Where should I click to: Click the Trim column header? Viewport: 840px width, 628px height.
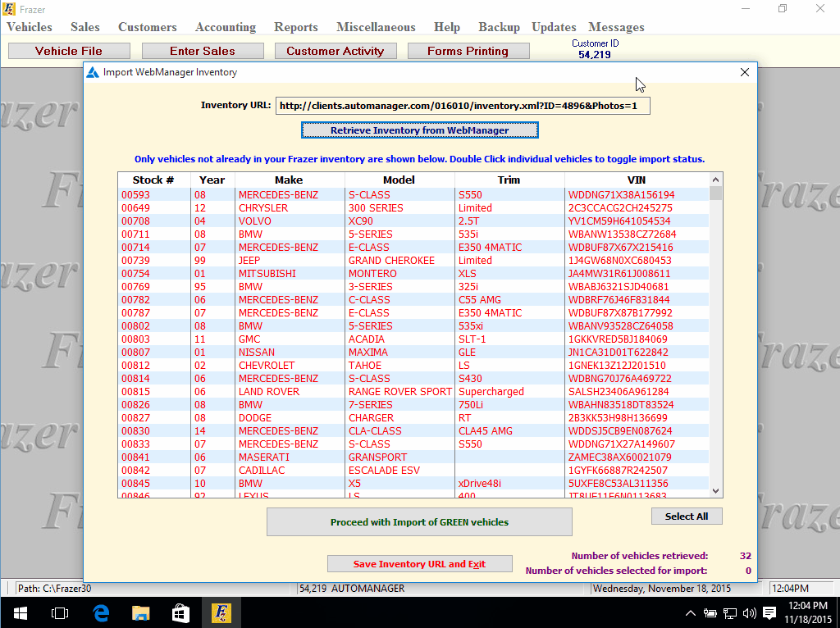click(509, 180)
